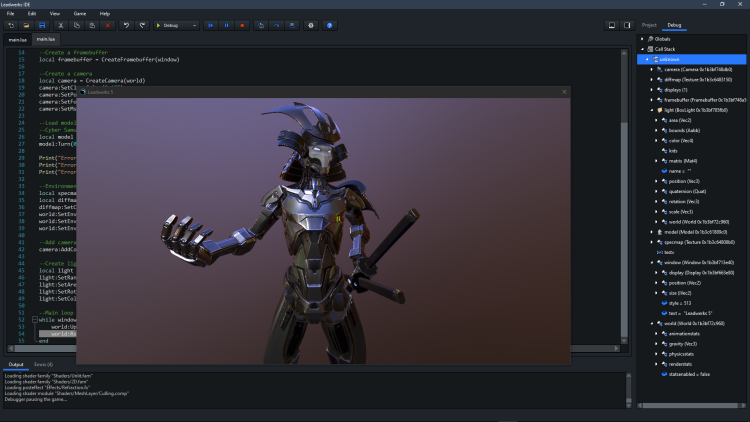The image size is (750, 422).
Task: Open the Game menu
Action: 79,13
